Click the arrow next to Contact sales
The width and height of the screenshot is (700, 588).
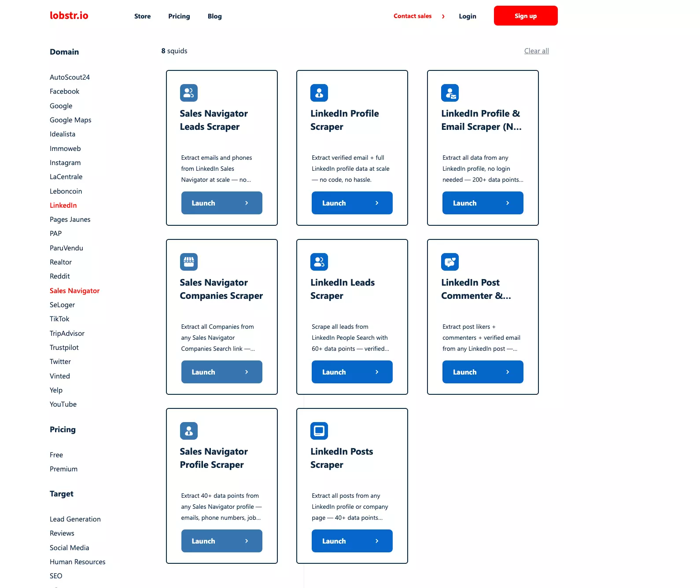(443, 16)
